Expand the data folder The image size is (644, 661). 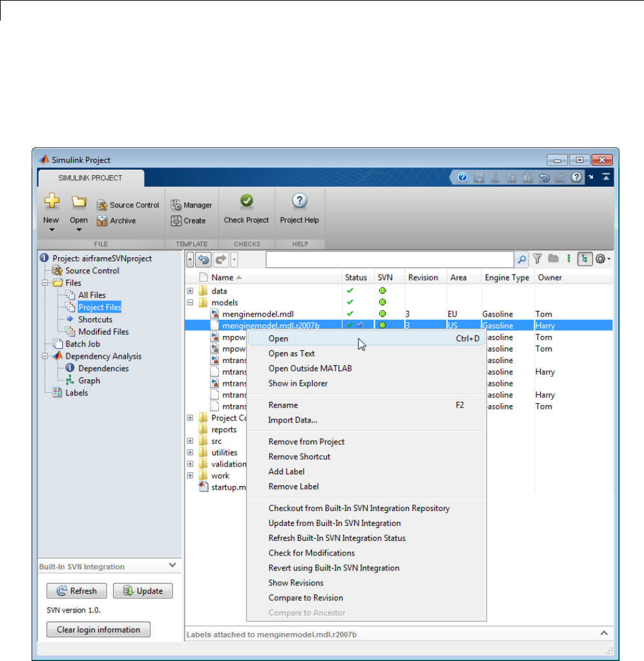(x=190, y=291)
